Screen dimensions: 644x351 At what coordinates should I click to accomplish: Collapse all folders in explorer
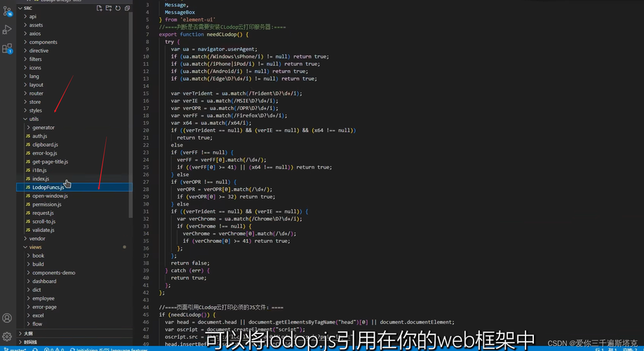pyautogui.click(x=127, y=8)
